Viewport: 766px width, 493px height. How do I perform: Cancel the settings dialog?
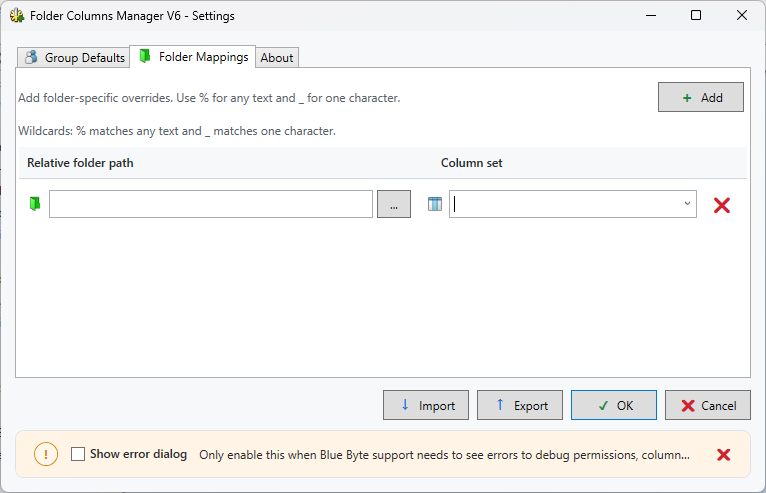click(x=707, y=405)
